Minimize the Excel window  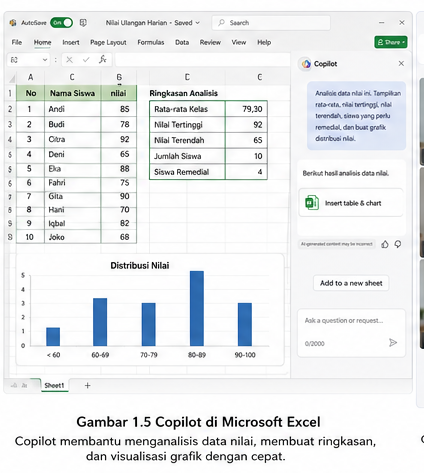click(382, 23)
